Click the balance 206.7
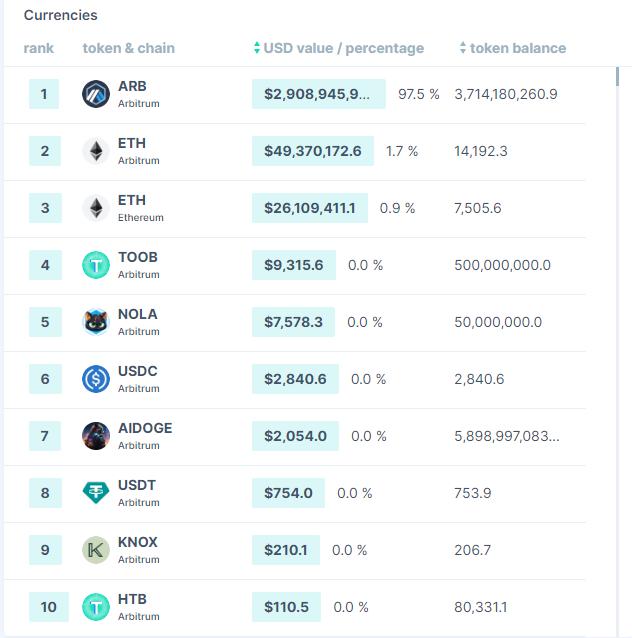This screenshot has width=632, height=638. (473, 550)
